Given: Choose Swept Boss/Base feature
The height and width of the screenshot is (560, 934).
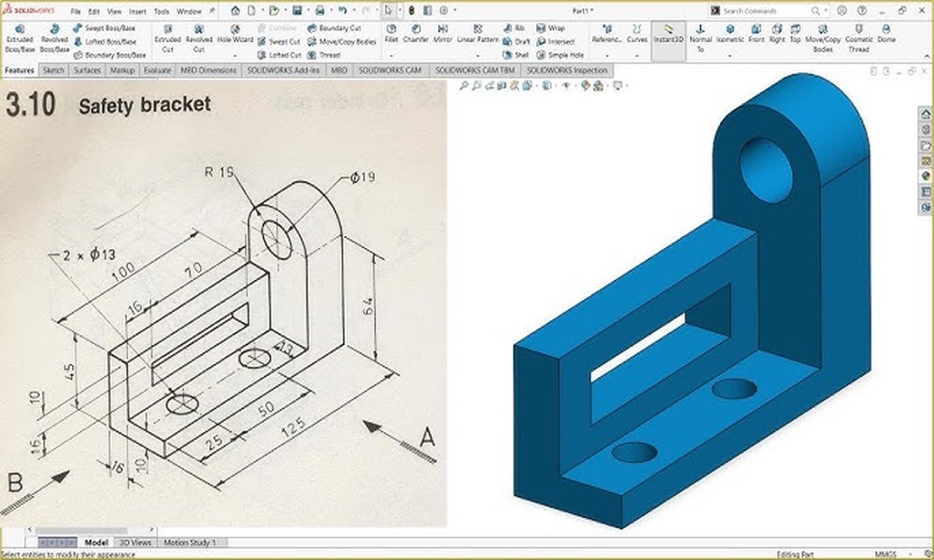Looking at the screenshot, I should 105,28.
